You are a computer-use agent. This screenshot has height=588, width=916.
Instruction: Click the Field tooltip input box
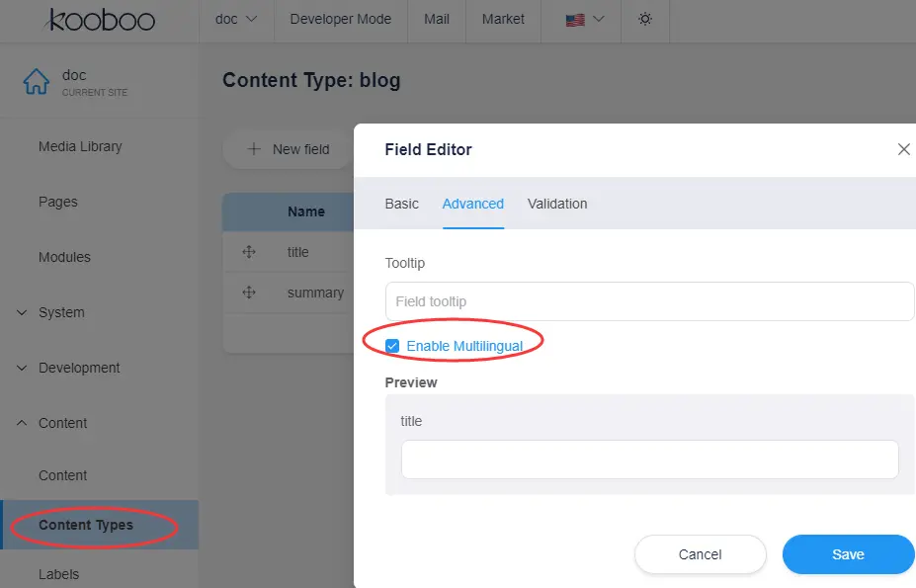649,301
